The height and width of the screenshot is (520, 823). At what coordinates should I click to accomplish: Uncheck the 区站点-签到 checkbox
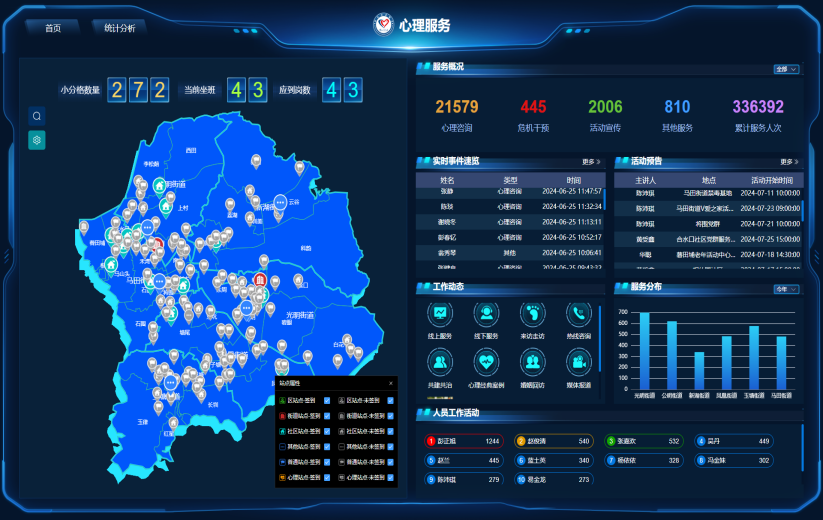(x=327, y=401)
